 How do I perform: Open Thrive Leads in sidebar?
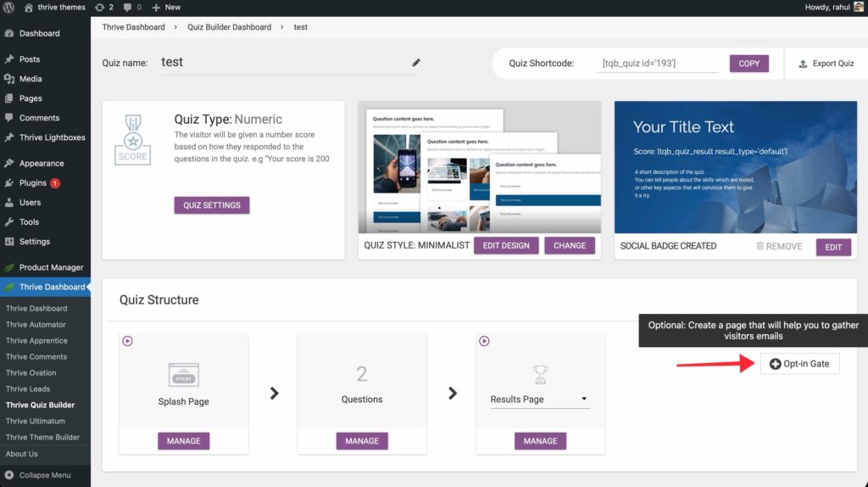28,389
